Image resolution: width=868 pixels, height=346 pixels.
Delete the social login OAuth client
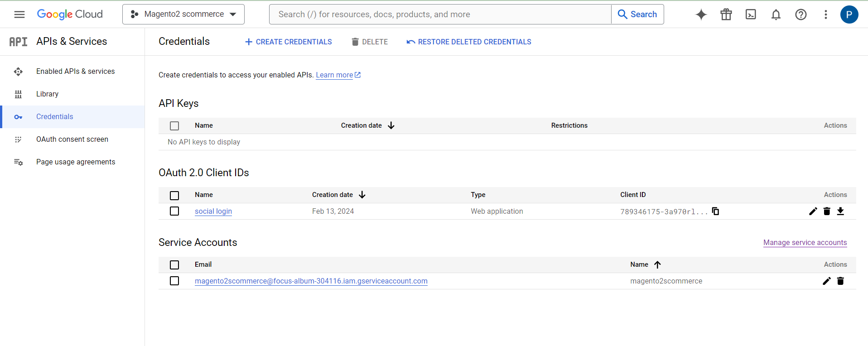coord(826,211)
